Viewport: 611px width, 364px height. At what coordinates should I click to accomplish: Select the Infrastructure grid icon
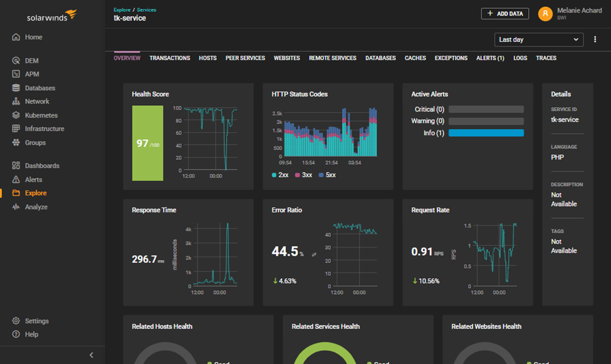coord(16,128)
